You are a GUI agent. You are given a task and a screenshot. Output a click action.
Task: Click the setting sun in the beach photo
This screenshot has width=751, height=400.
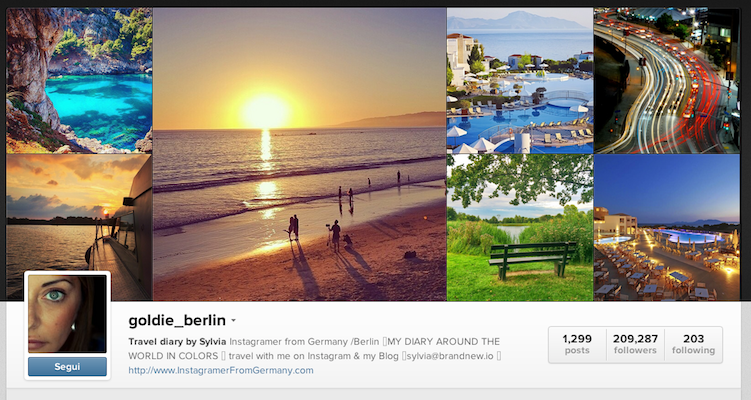[x=265, y=111]
